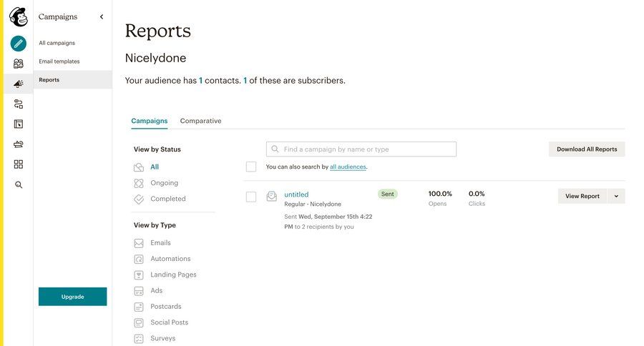Viewport: 644px width, 346px height.
Task: Click Download All Reports
Action: [x=587, y=149]
